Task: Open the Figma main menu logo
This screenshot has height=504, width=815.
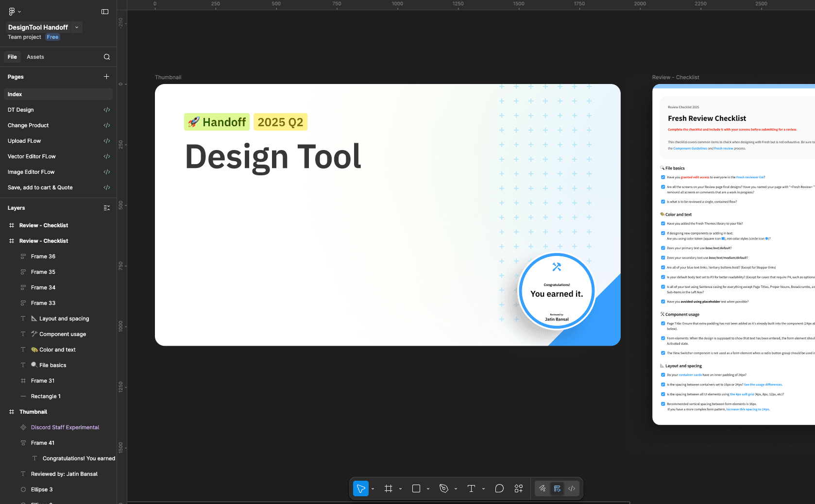Action: pyautogui.click(x=12, y=11)
